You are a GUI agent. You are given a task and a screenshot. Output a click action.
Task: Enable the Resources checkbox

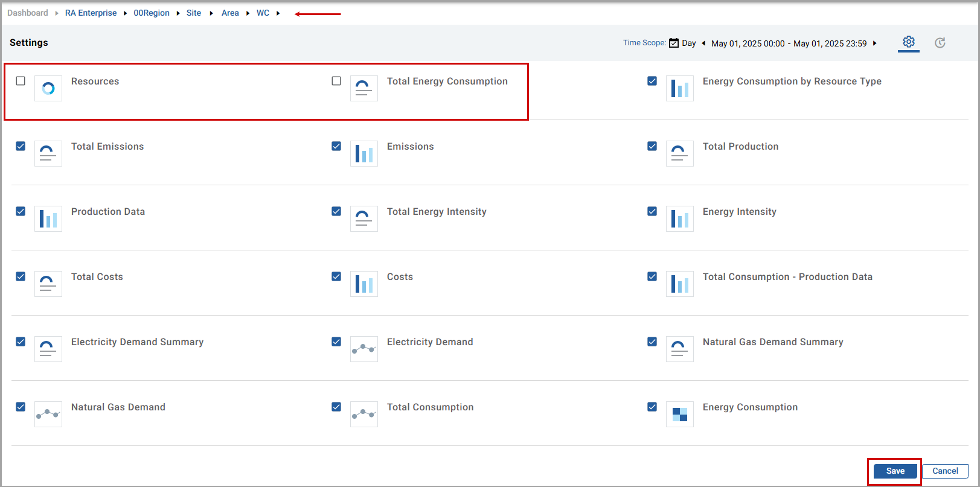coord(21,81)
